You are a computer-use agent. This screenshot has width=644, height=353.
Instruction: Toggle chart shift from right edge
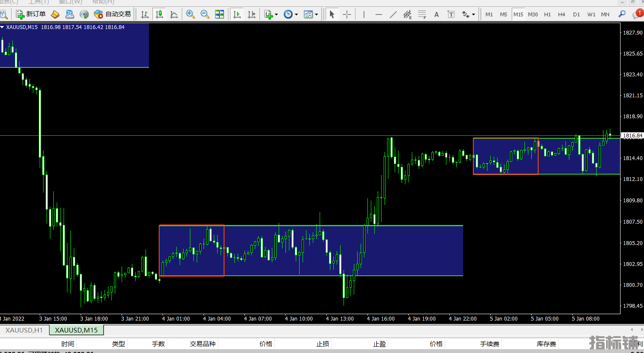point(251,14)
